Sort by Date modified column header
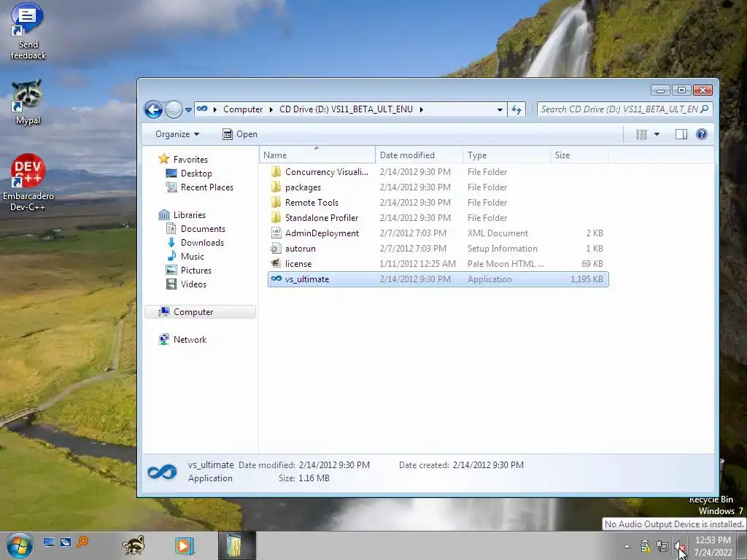This screenshot has width=747, height=560. click(419, 155)
